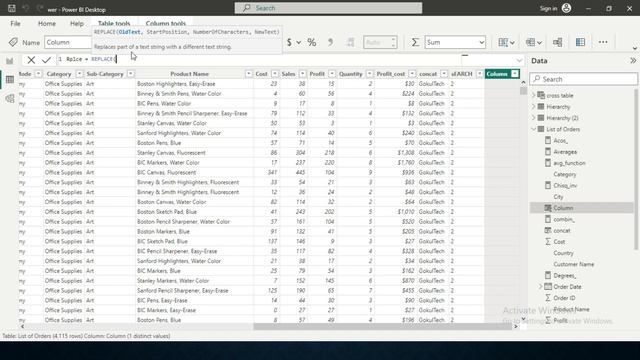
Task: Click the Manage relationships icon
Action: tap(558, 42)
